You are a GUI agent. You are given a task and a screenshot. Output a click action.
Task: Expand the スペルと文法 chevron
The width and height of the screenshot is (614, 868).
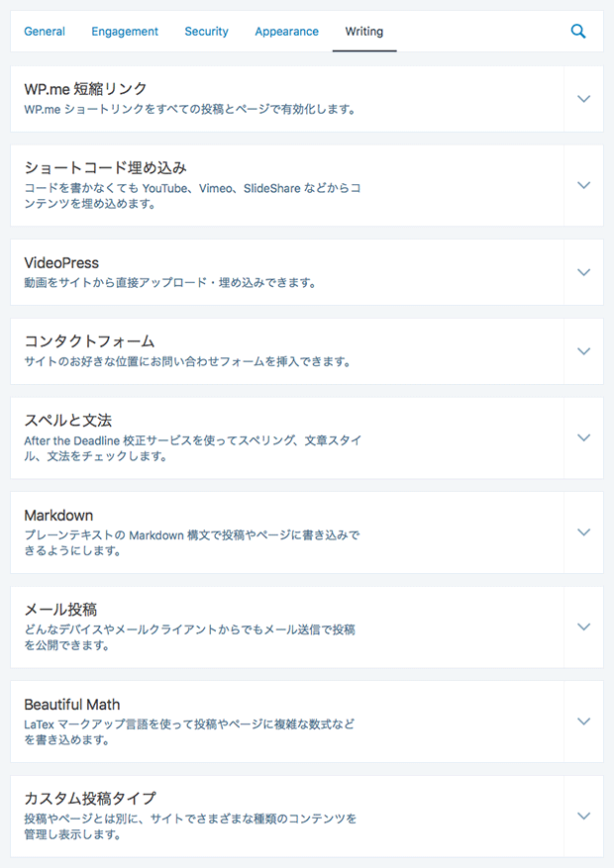point(583,437)
